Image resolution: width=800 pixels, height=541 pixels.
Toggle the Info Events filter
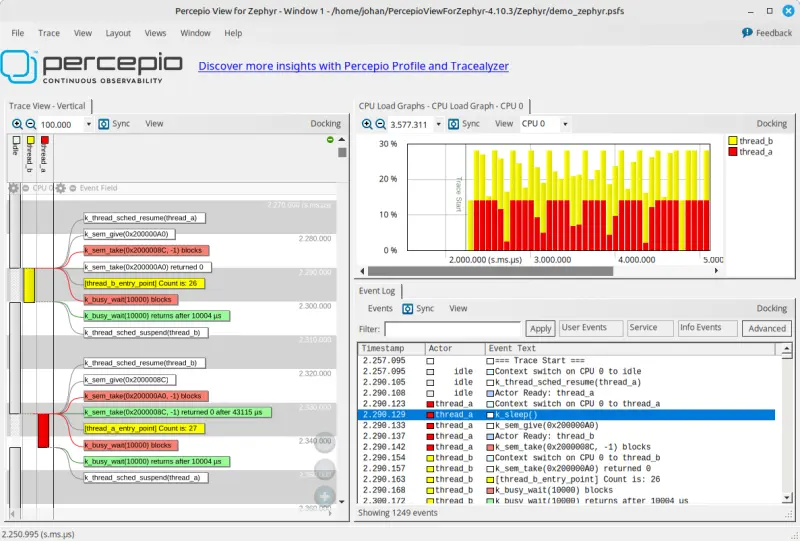[x=706, y=328]
